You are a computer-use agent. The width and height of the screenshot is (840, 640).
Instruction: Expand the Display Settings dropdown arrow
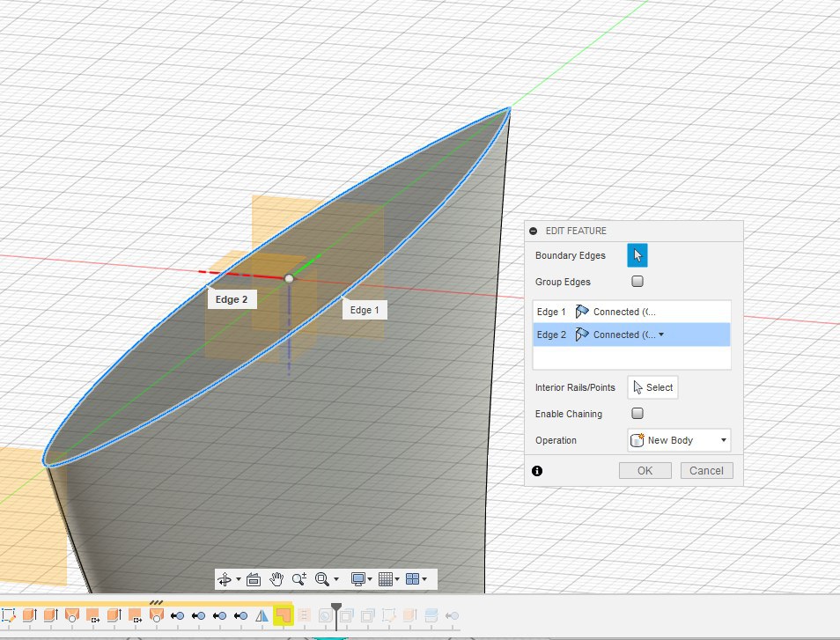point(370,579)
